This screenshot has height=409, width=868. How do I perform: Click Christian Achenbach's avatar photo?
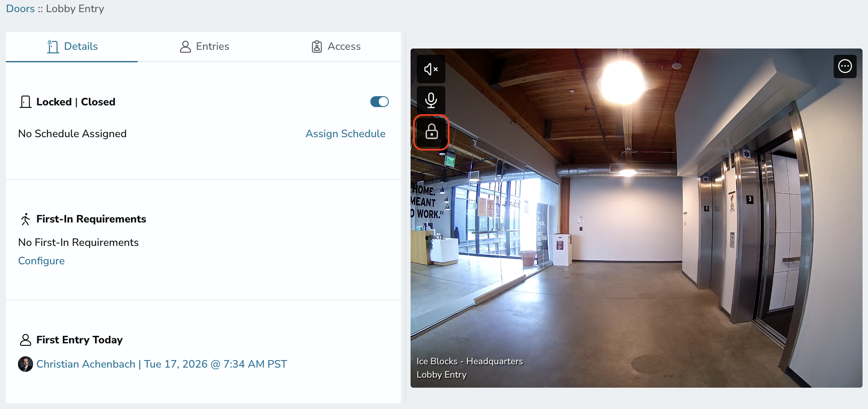(x=26, y=364)
